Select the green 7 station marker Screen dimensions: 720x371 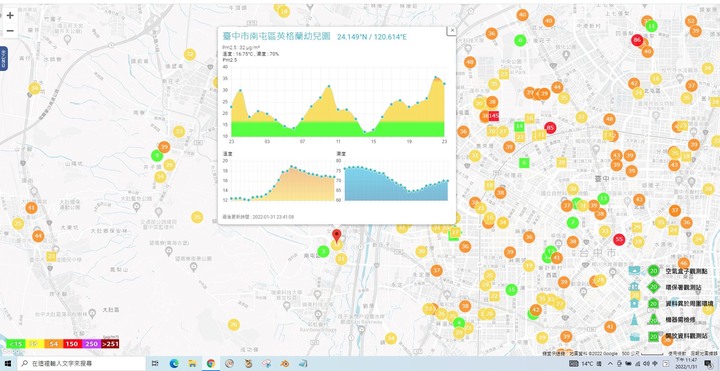pos(572,223)
